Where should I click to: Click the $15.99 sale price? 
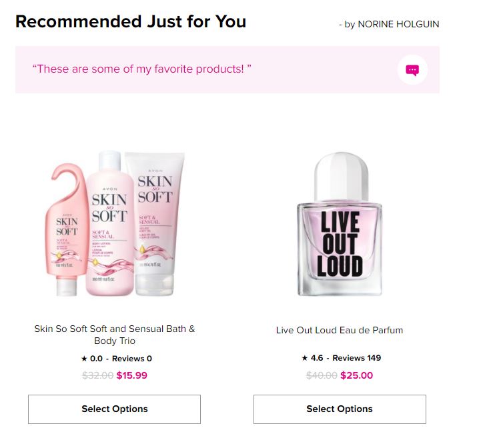point(132,375)
